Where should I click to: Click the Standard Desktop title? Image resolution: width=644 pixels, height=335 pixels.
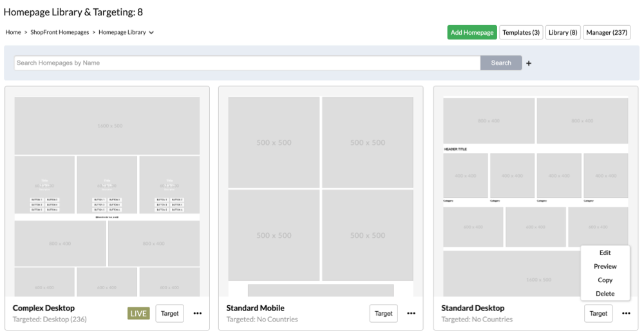(473, 308)
